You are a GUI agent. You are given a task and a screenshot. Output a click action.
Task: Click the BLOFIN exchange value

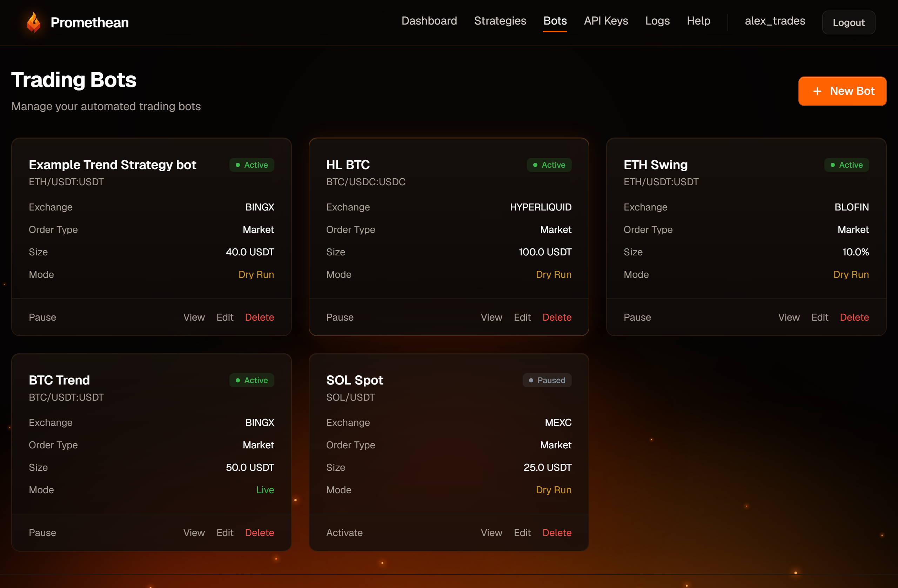coord(851,207)
